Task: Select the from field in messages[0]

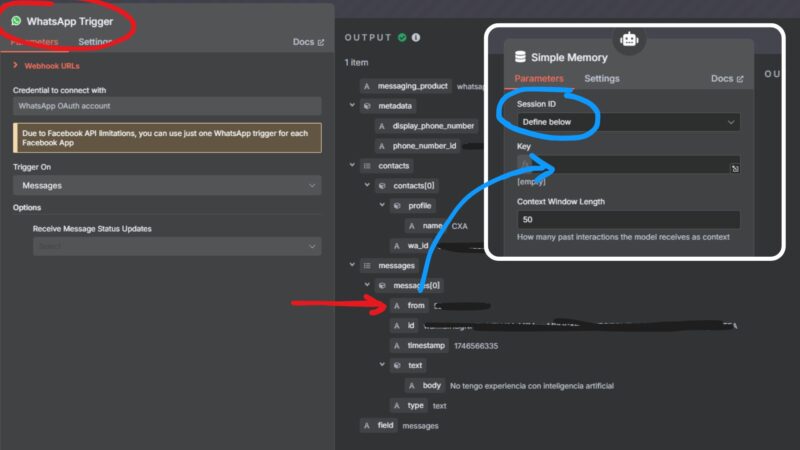Action: tap(410, 306)
